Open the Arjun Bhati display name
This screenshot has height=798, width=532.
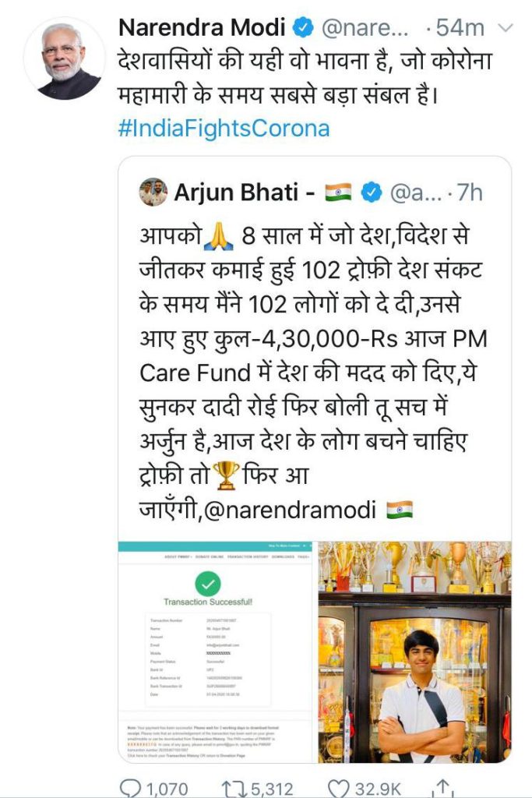(x=237, y=193)
